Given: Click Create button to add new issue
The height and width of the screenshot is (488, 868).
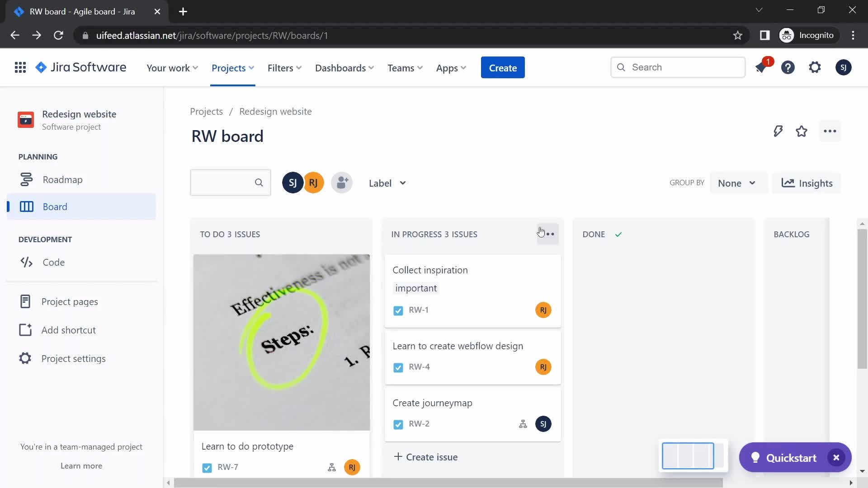Looking at the screenshot, I should click(x=503, y=67).
